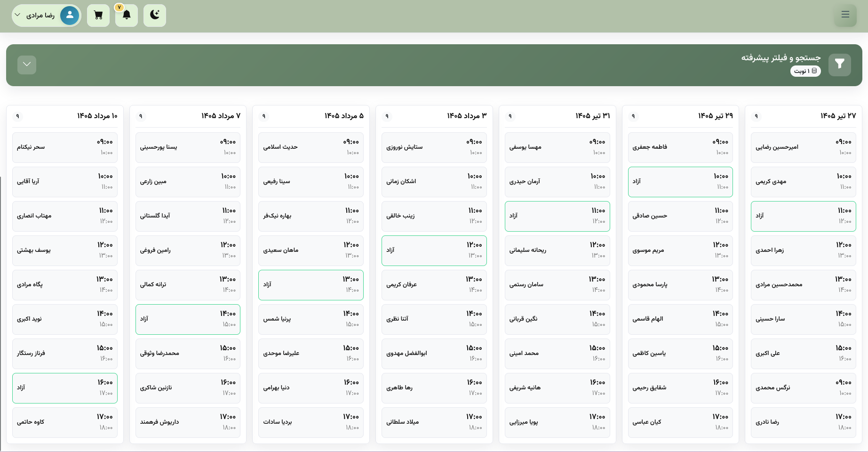Open علی اکبری appointment
Viewport: 868px width, 452px height.
point(804,354)
